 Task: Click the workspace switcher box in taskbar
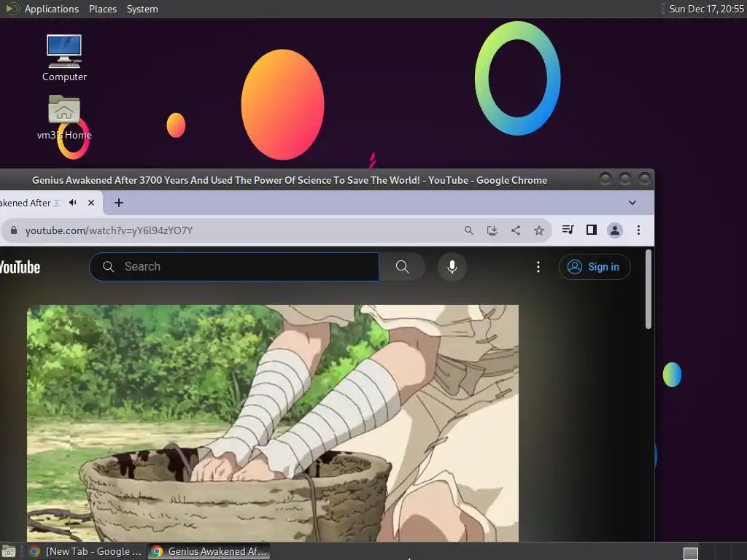point(690,553)
